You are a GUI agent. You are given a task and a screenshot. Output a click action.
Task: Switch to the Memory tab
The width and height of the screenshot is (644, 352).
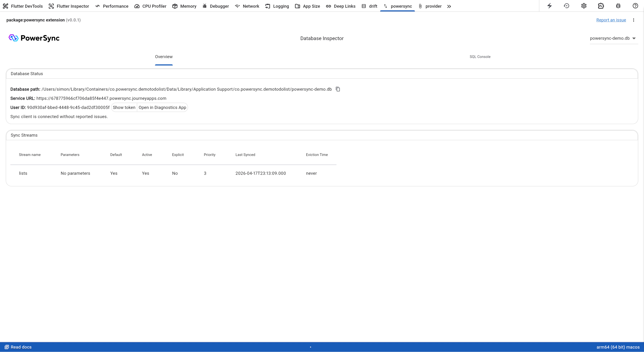(x=184, y=6)
